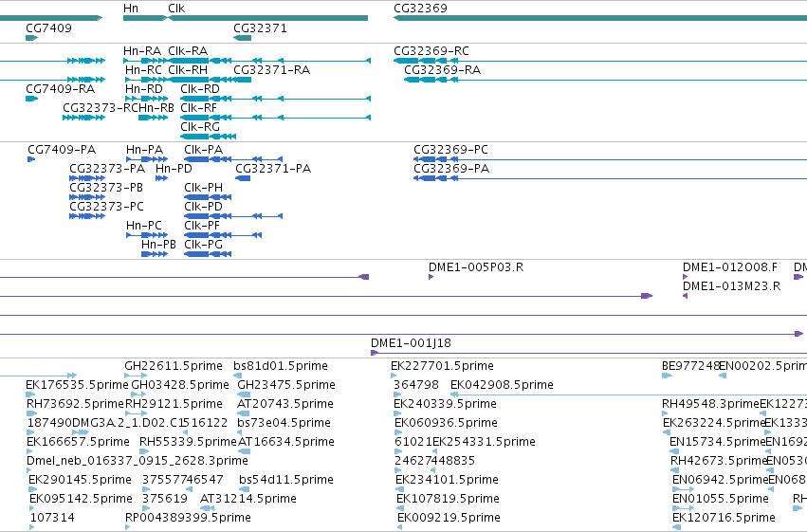
Task: Click transcript Hn-RD
Action: [144, 89]
